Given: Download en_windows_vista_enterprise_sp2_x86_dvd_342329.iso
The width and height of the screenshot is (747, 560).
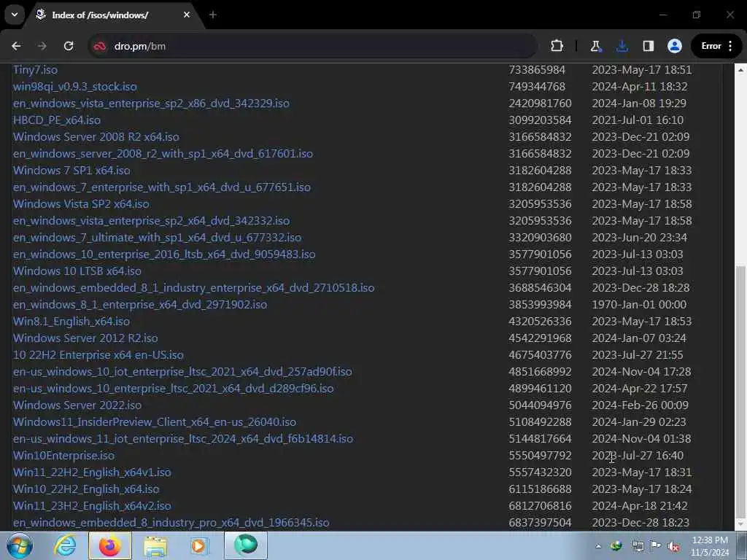Looking at the screenshot, I should pyautogui.click(x=151, y=104).
